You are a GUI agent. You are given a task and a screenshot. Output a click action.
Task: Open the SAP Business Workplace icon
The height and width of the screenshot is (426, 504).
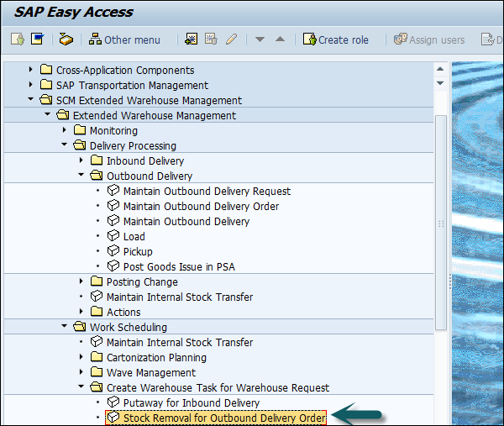pyautogui.click(x=66, y=39)
